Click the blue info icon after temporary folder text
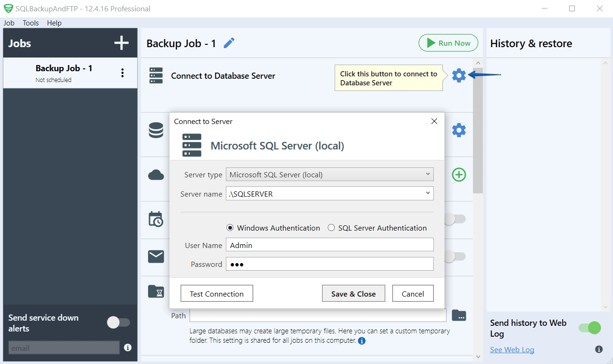This screenshot has width=613, height=364. (362, 340)
